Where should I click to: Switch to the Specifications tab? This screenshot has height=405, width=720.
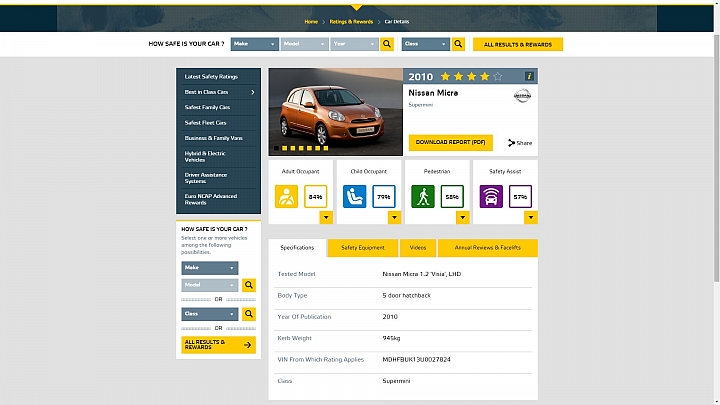(297, 248)
